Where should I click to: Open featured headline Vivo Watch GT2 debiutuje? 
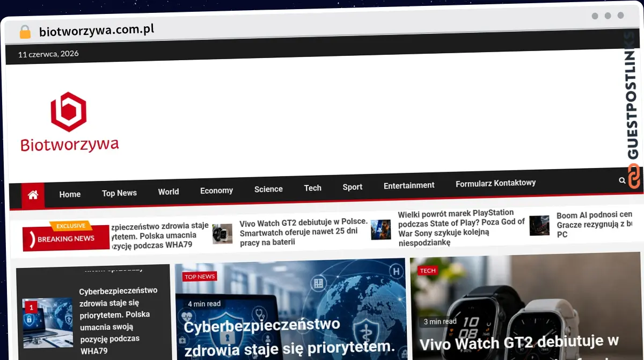(x=519, y=343)
